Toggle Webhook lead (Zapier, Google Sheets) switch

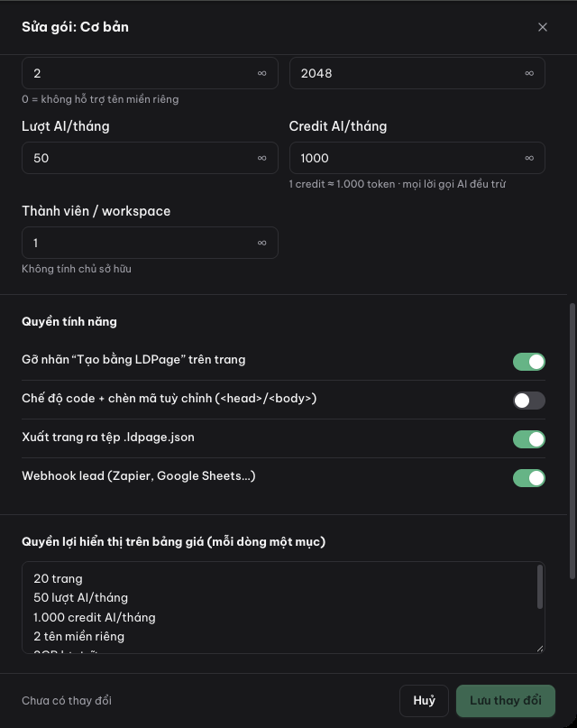[x=528, y=478]
